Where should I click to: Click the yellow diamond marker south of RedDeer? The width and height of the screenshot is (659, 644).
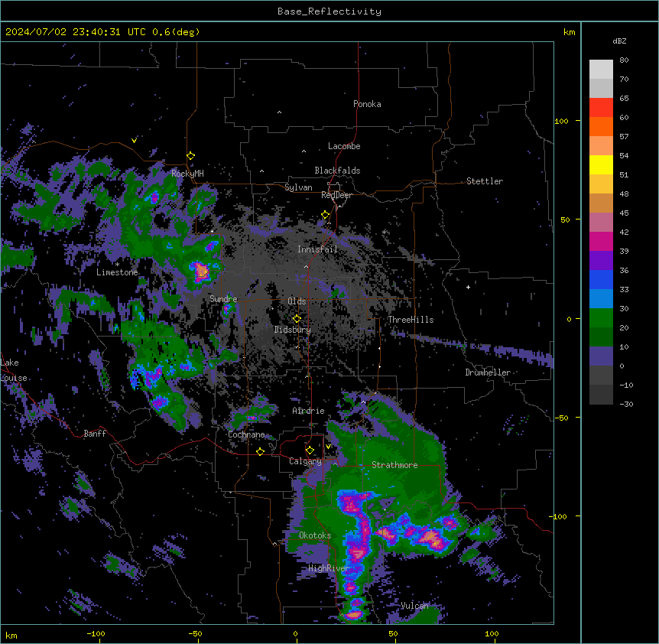coord(326,215)
